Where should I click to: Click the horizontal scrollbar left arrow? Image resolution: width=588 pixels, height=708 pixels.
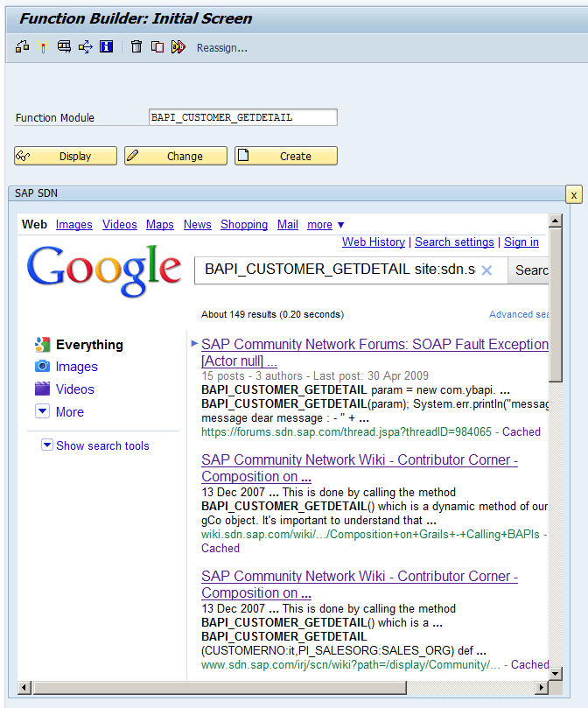[24, 688]
